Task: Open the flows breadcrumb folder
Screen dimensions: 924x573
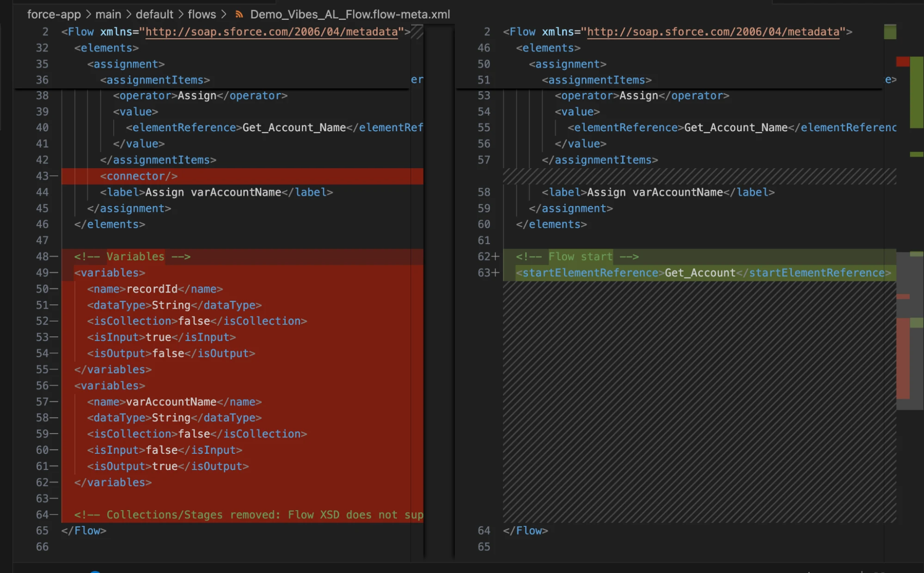Action: click(x=202, y=14)
